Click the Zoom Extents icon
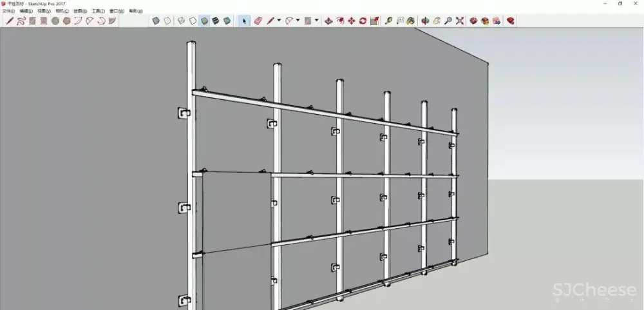 click(x=460, y=21)
